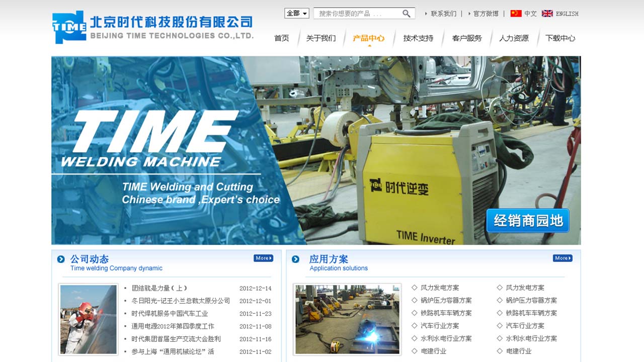The width and height of the screenshot is (644, 362).
Task: Go to 首页 home menu
Action: click(x=282, y=38)
